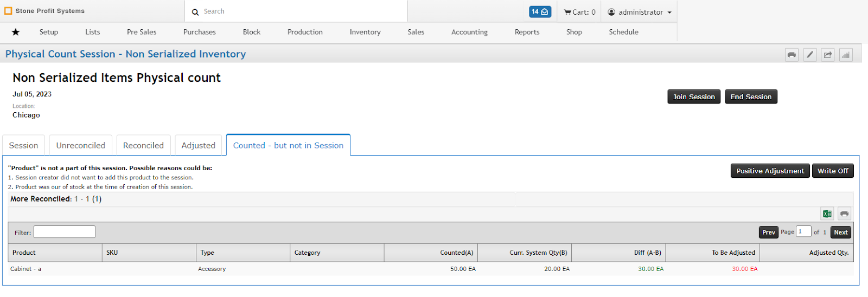
Task: Focus the Filter text box
Action: point(65,232)
